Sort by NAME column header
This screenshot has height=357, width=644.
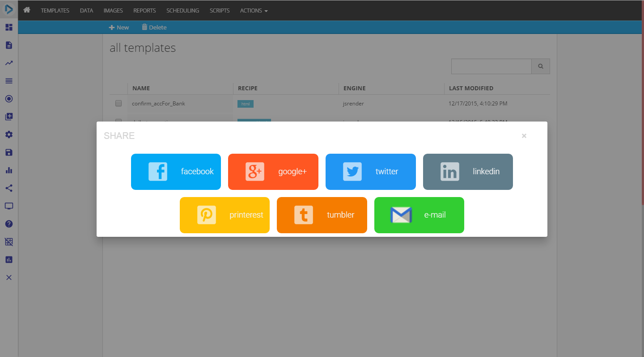pyautogui.click(x=141, y=88)
